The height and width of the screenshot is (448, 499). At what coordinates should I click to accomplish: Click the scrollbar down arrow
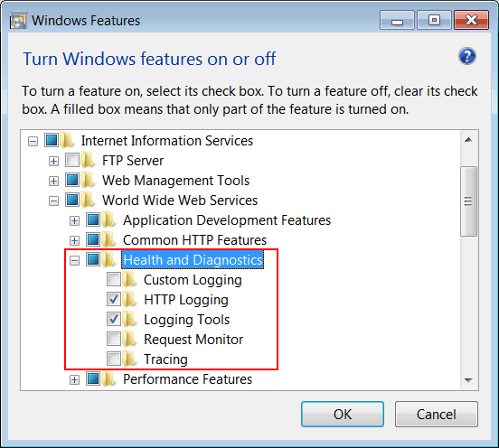click(x=468, y=380)
